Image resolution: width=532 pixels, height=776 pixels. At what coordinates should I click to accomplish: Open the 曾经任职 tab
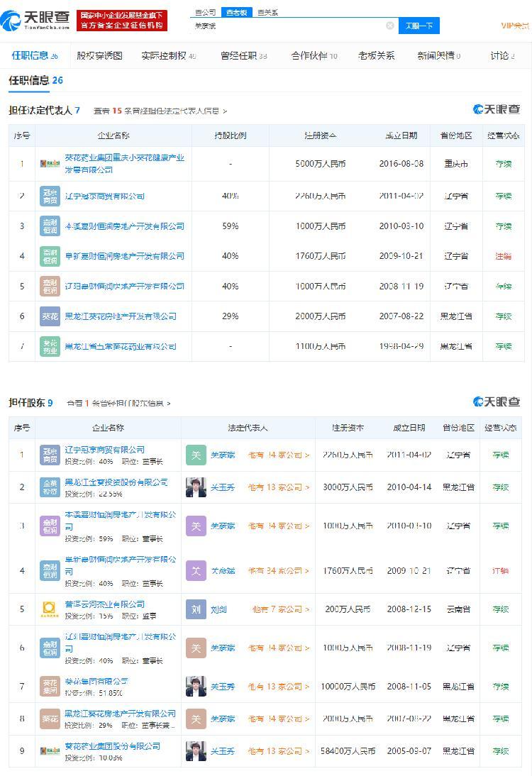click(x=244, y=55)
